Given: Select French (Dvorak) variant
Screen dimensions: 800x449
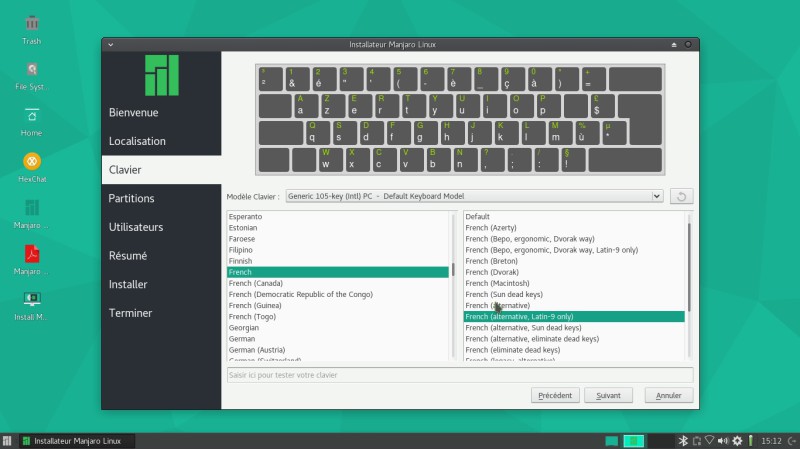Looking at the screenshot, I should click(574, 272).
